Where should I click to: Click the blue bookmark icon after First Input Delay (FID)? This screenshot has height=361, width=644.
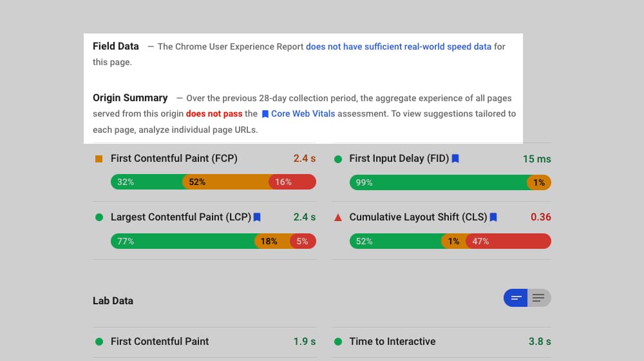point(455,159)
